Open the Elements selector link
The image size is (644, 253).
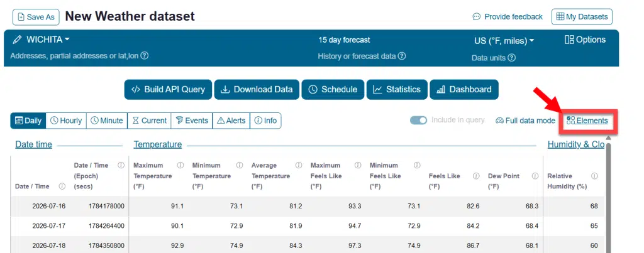click(x=587, y=121)
